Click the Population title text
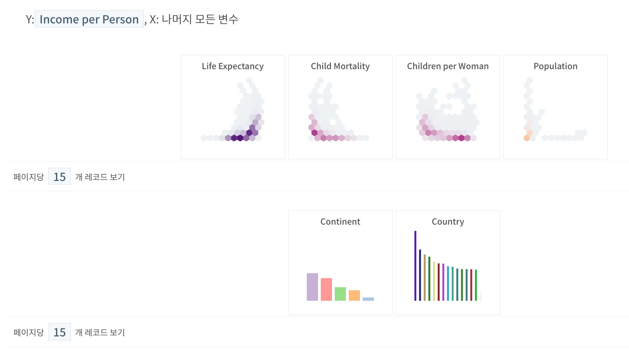This screenshot has width=629, height=364. click(x=555, y=66)
